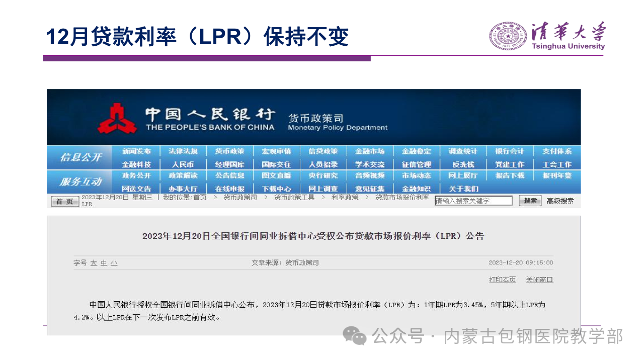Set font size to 小
This screenshot has height=362, width=644.
pos(114,263)
